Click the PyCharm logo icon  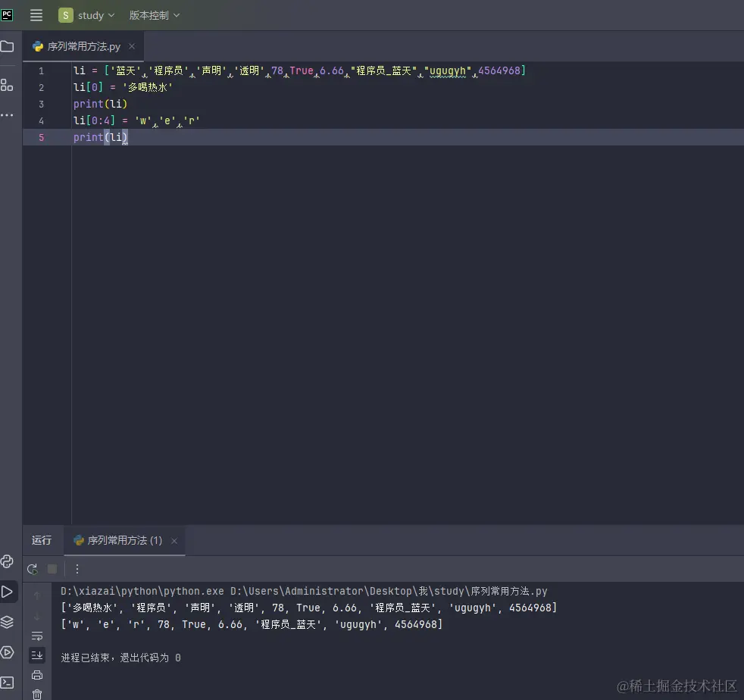point(7,14)
